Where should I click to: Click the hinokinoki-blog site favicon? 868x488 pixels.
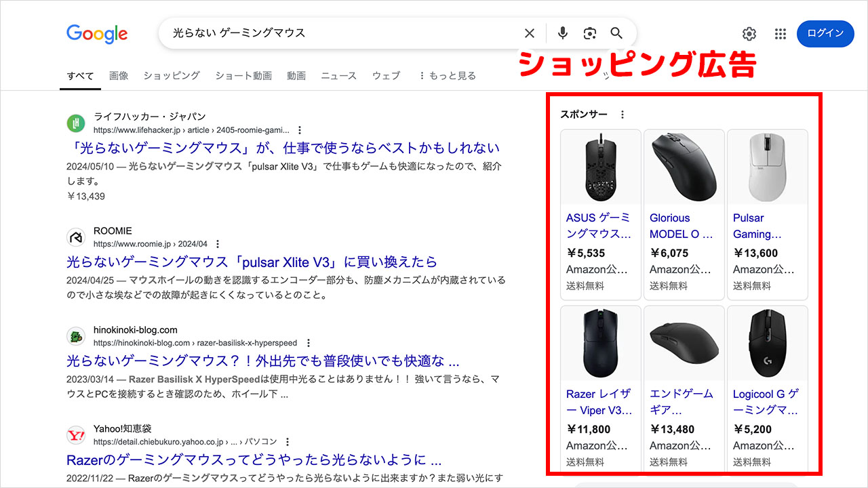pos(76,336)
